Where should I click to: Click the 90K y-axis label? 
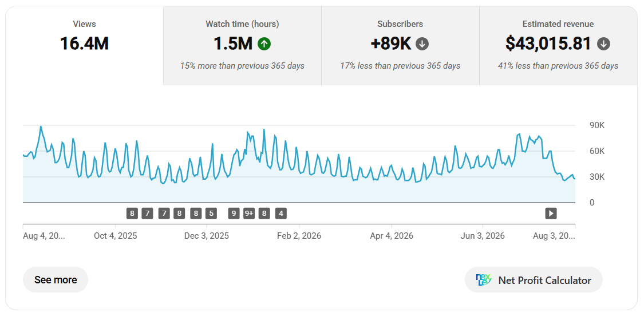[596, 125]
